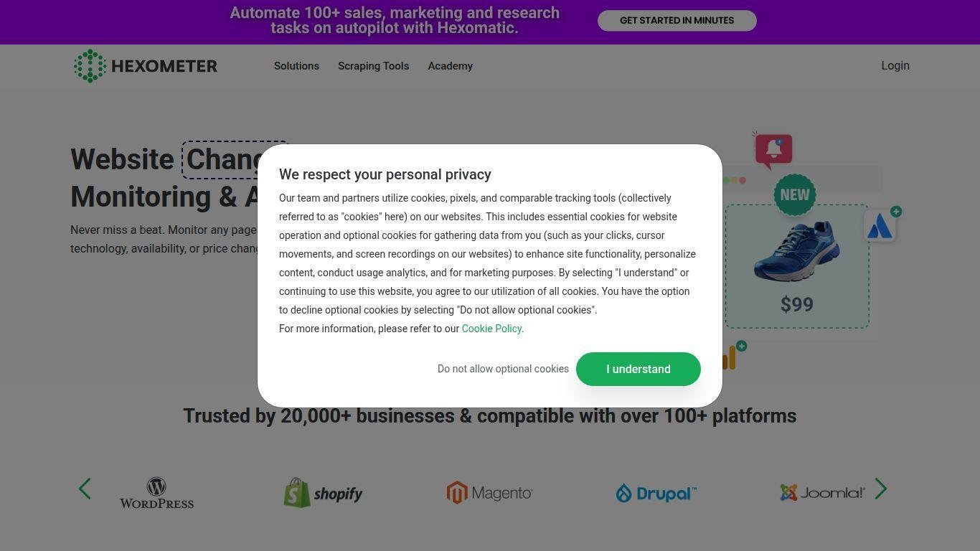Open the Scraping Tools menu

pos(373,66)
